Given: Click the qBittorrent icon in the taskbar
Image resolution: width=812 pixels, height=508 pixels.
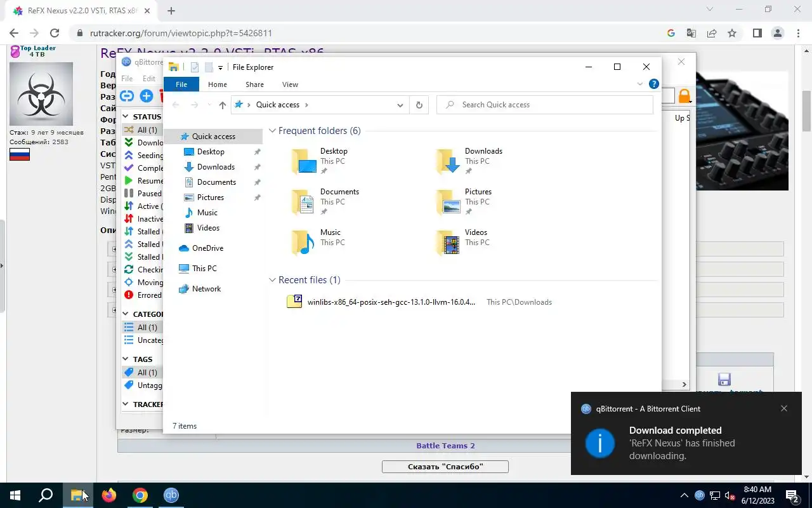Looking at the screenshot, I should (171, 495).
